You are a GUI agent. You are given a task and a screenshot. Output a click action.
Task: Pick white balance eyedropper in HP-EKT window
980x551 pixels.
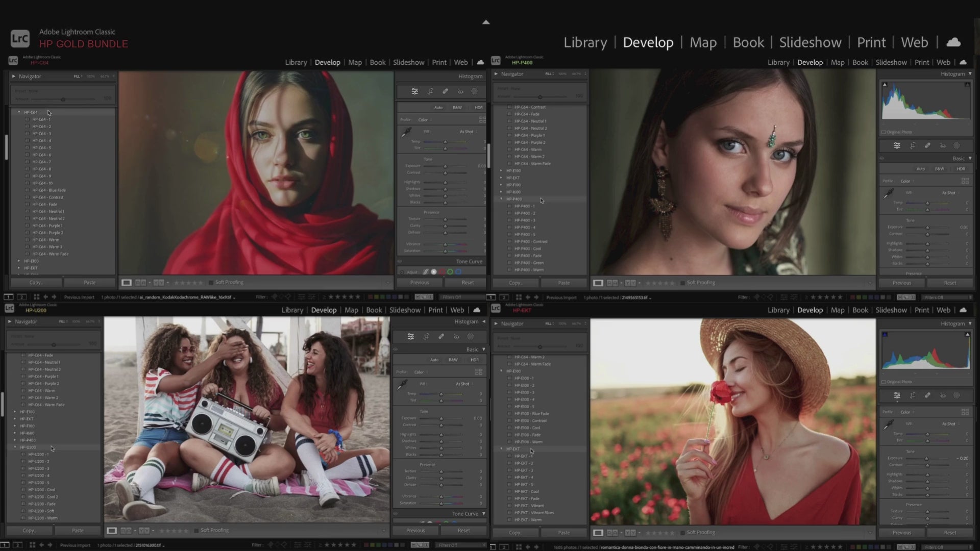[888, 424]
